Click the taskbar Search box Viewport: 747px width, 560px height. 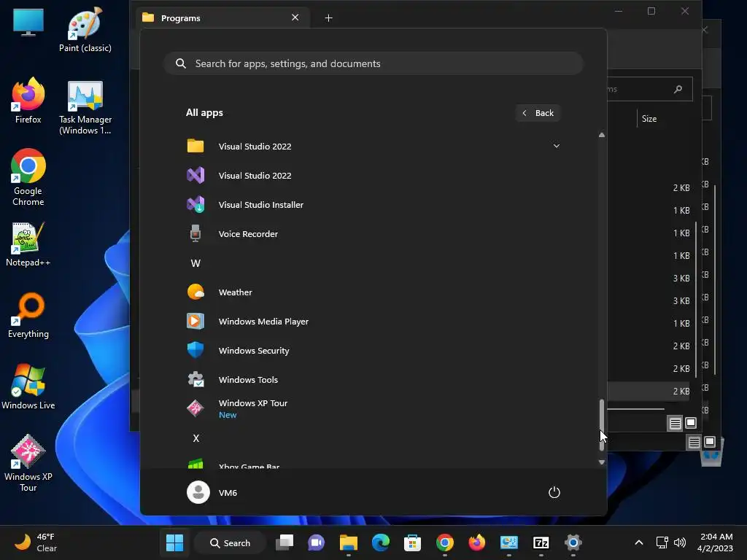coord(230,542)
